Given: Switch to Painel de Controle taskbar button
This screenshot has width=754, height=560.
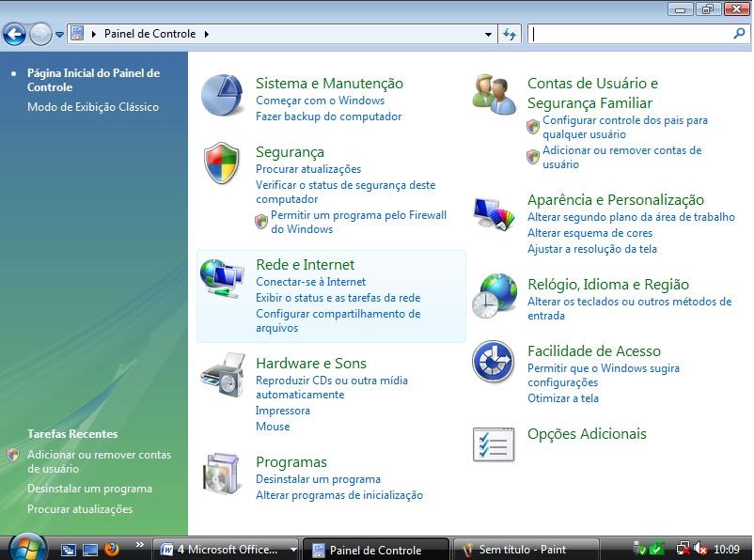Looking at the screenshot, I should [x=375, y=550].
